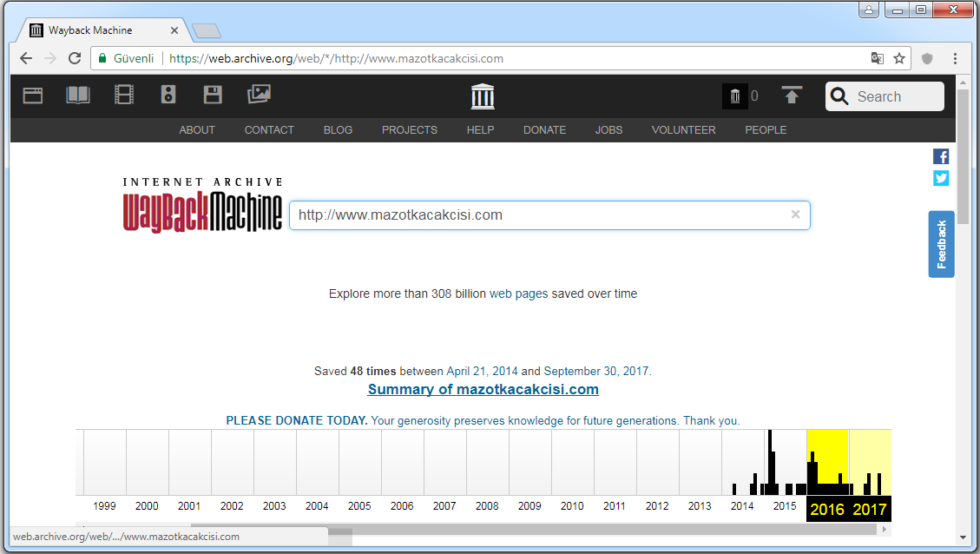The image size is (980, 554).
Task: Click the Internet Archive building logo
Action: tap(483, 96)
